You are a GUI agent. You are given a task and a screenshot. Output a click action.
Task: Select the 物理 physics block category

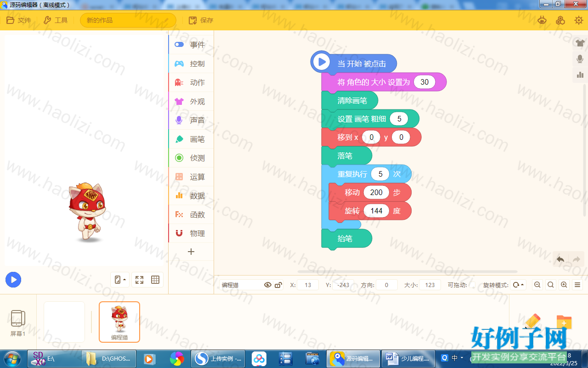pos(191,233)
